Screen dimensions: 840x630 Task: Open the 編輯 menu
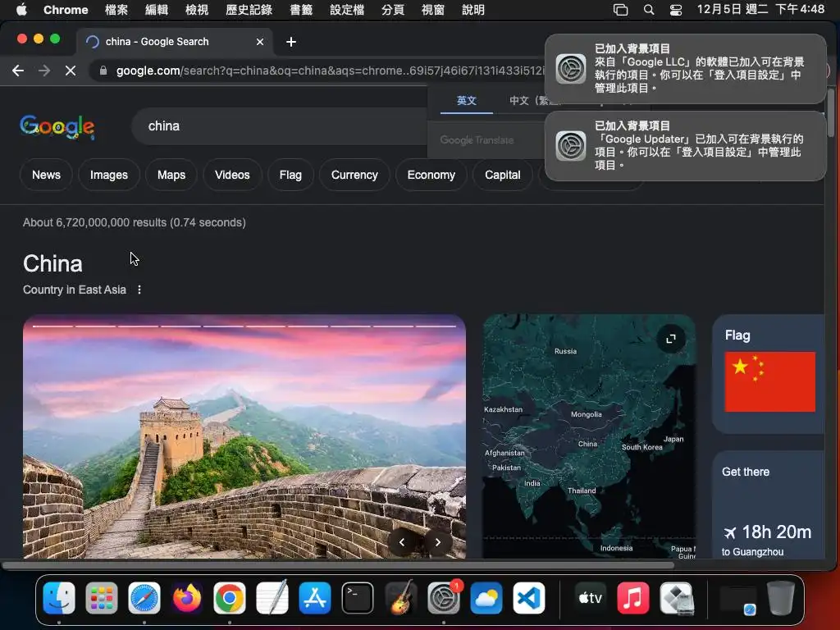click(157, 10)
